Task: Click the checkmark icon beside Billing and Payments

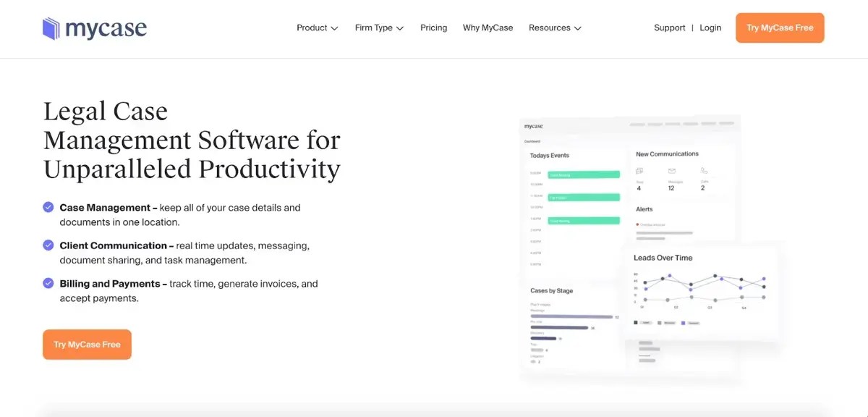Action: click(x=48, y=283)
